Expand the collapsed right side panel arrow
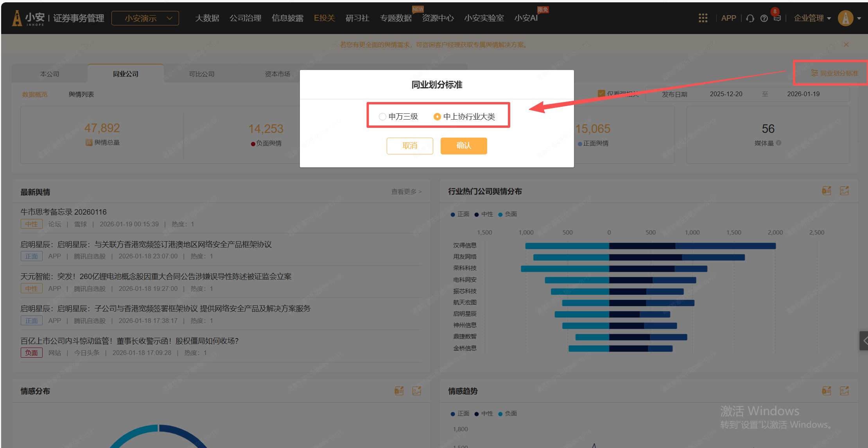 pyautogui.click(x=864, y=341)
